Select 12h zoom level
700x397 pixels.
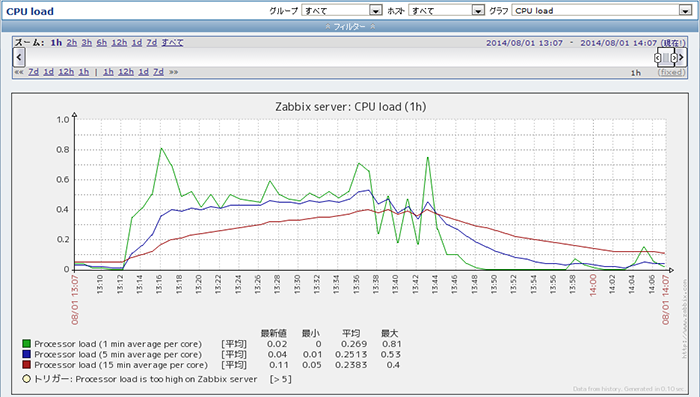coord(119,42)
